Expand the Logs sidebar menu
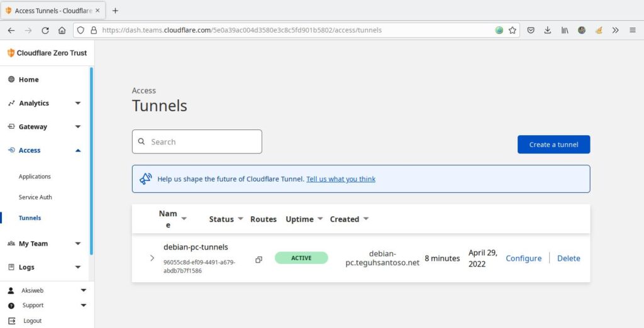 [x=78, y=267]
